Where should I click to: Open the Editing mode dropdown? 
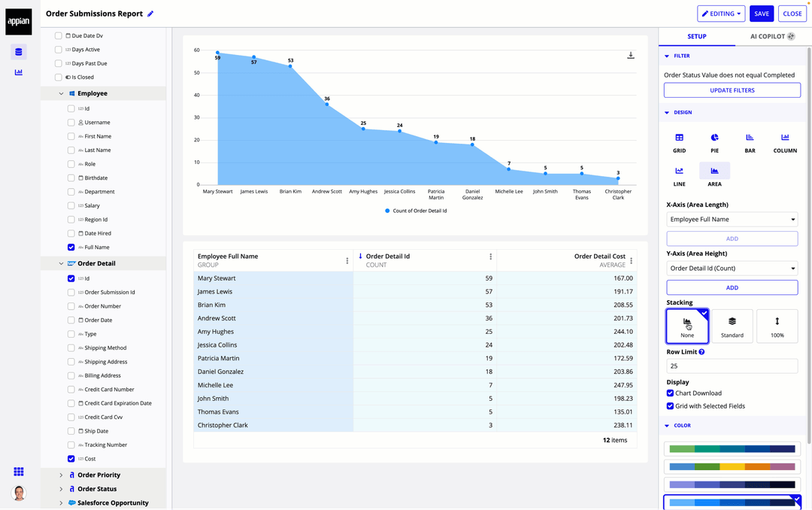click(x=720, y=14)
